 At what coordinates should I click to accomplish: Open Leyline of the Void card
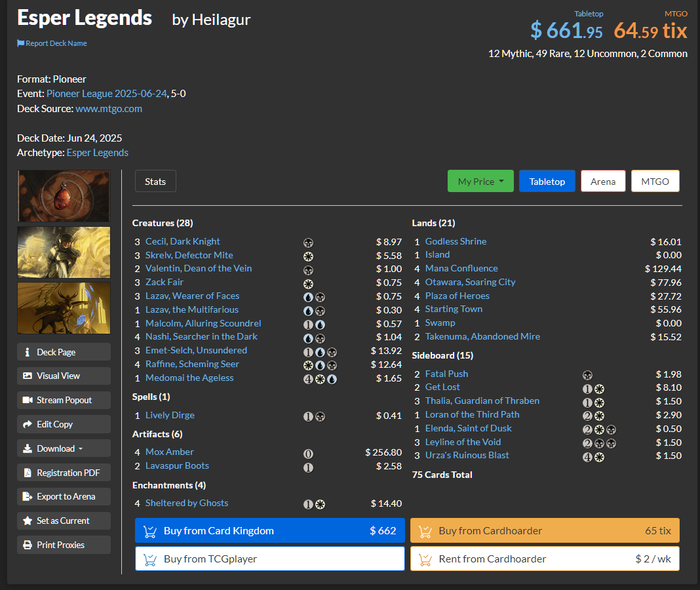463,442
